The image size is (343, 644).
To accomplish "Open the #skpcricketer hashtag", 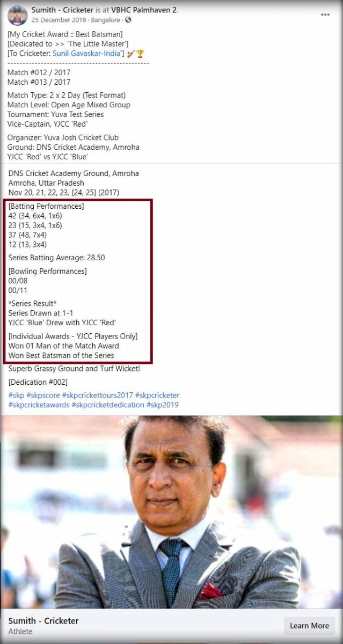I will (x=157, y=396).
